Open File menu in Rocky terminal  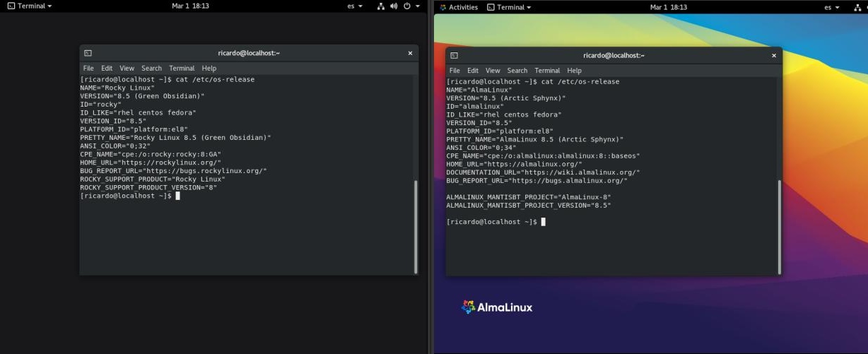click(88, 69)
